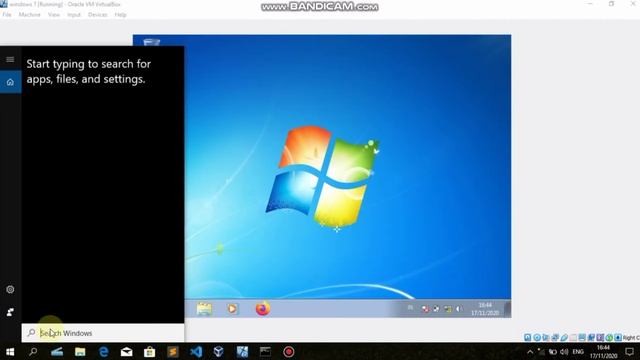Open search Settings gear in sidebar

tap(10, 289)
